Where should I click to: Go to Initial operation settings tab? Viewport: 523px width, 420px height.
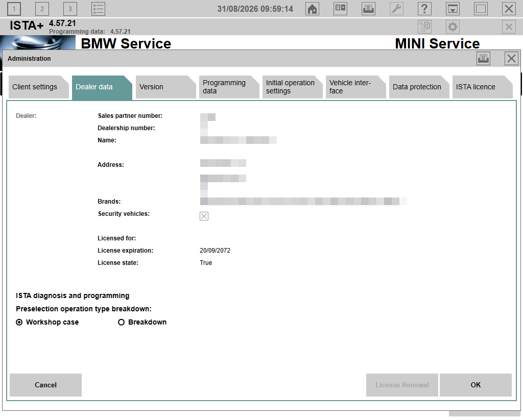pyautogui.click(x=292, y=87)
